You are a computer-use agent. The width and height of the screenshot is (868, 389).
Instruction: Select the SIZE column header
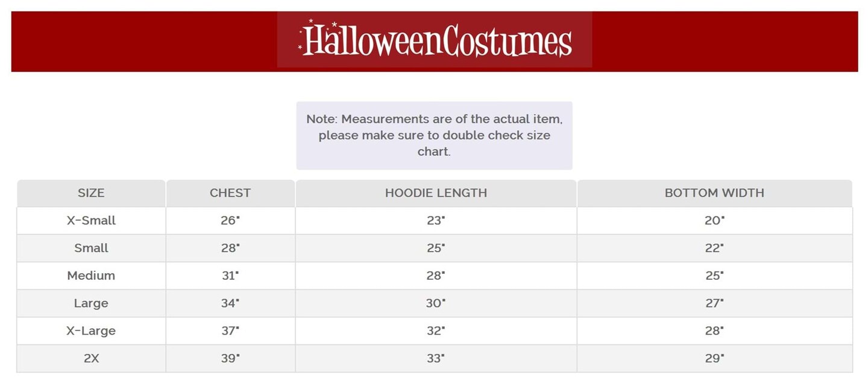pyautogui.click(x=91, y=193)
